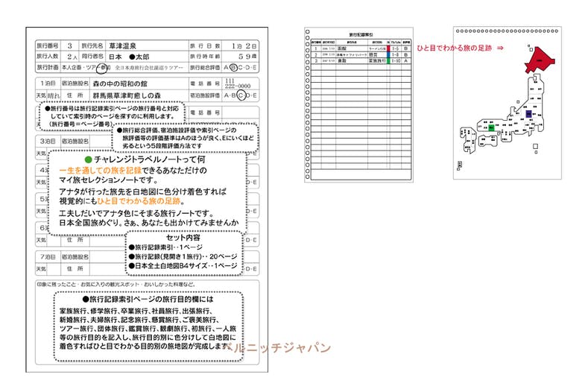Click the dark blue region on Japan map
Image resolution: width=588 pixels, height=392 pixels.
527,115
